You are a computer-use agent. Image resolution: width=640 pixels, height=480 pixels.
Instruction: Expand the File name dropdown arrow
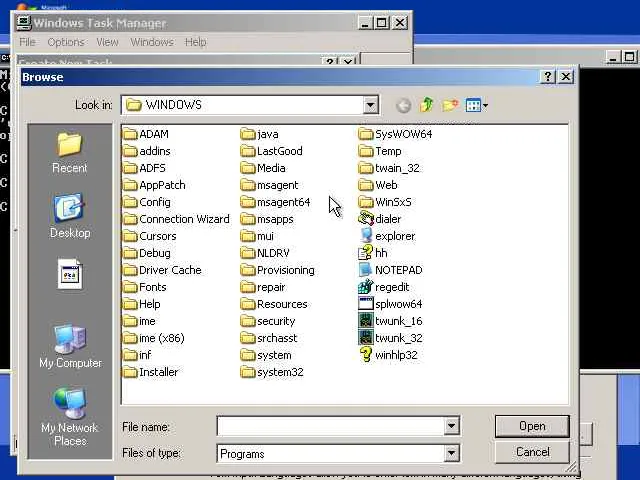point(451,426)
